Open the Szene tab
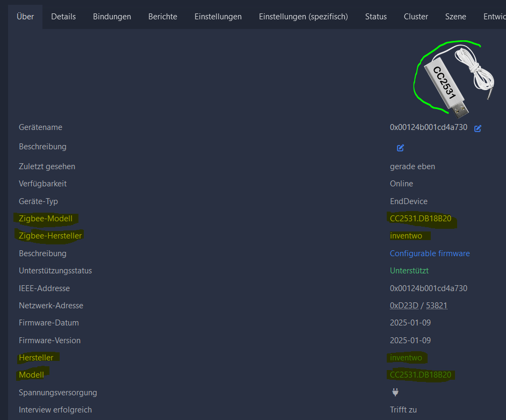Viewport: 506px width, 420px height. [456, 17]
